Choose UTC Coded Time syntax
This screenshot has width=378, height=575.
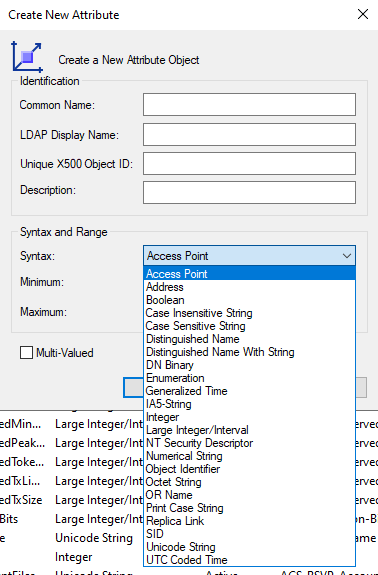click(x=249, y=560)
